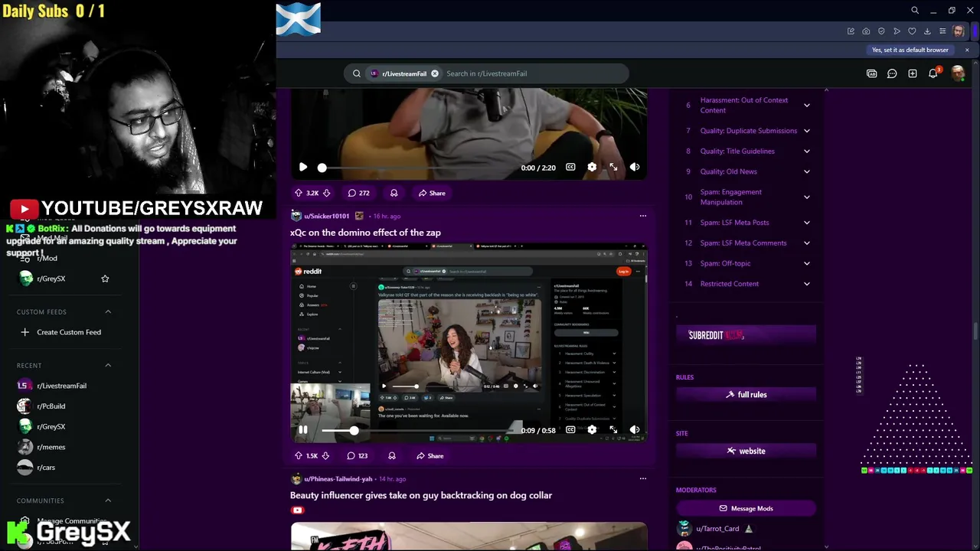Open the 123 comments on xQc post

pyautogui.click(x=358, y=456)
